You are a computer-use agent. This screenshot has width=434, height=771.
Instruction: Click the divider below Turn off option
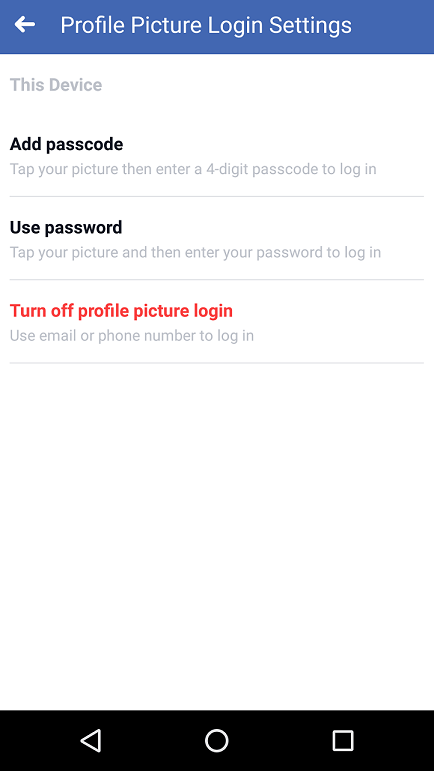[x=217, y=363]
